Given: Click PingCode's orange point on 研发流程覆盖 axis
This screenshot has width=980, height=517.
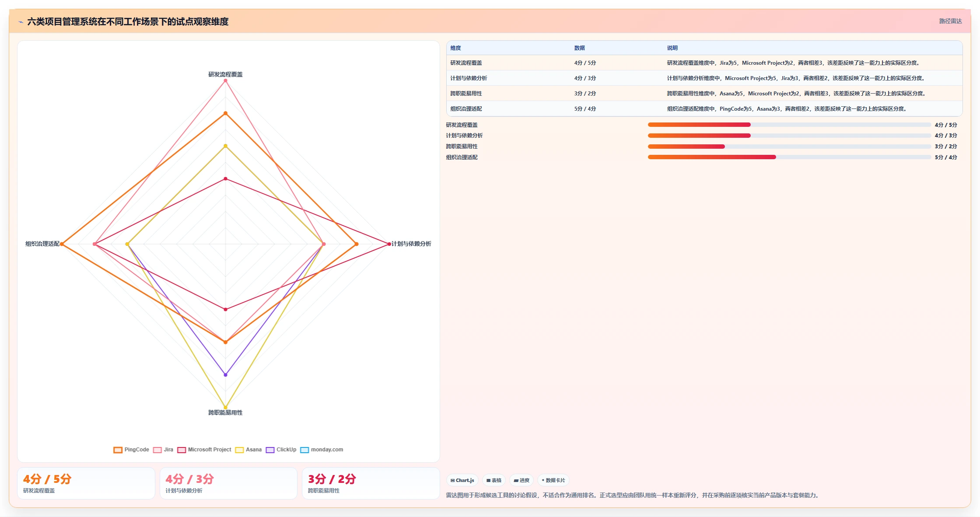Looking at the screenshot, I should (225, 113).
